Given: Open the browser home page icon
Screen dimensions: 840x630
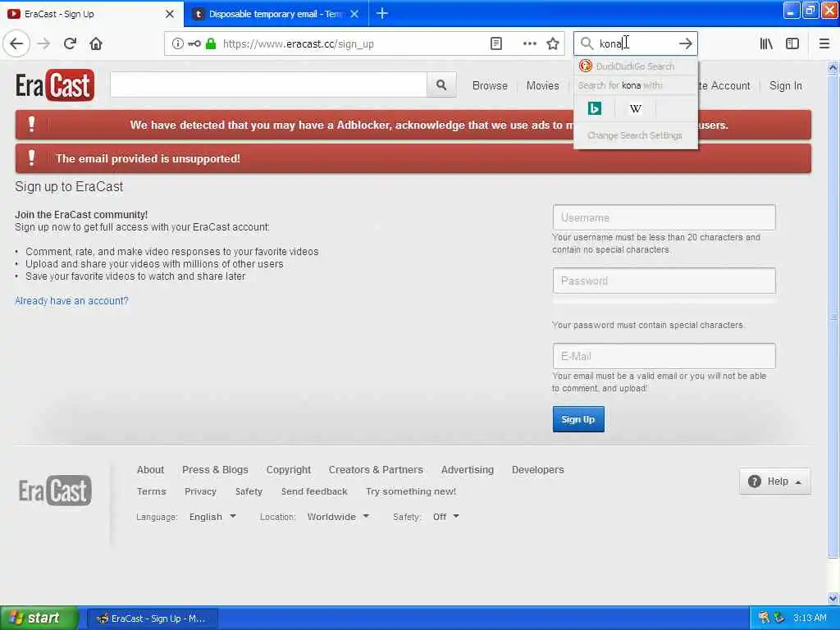Looking at the screenshot, I should point(96,43).
